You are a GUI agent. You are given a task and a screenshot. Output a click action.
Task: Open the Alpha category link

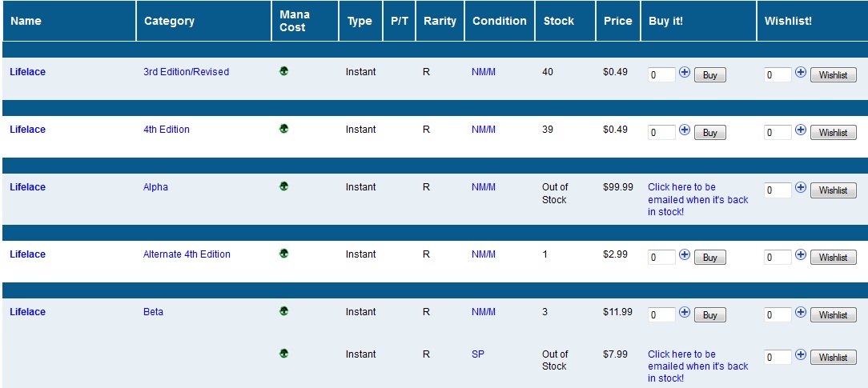coord(155,187)
